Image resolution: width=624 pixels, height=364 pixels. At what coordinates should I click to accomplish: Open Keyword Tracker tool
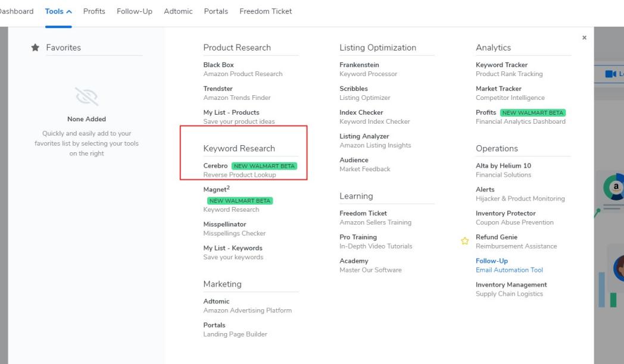pyautogui.click(x=501, y=65)
